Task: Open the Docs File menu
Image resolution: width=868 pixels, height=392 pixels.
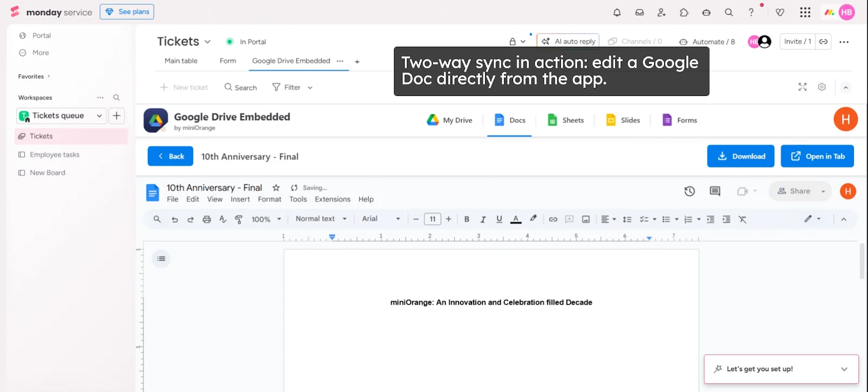Action: tap(173, 200)
